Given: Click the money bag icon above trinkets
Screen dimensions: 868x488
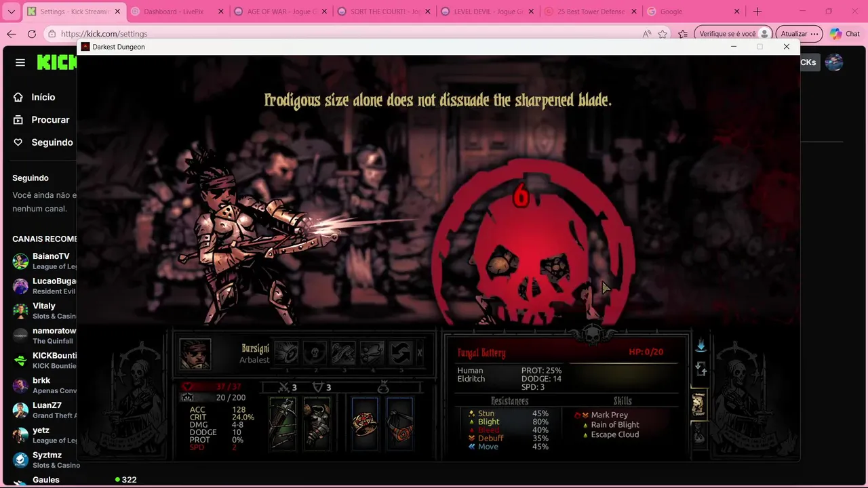Looking at the screenshot, I should (x=383, y=386).
